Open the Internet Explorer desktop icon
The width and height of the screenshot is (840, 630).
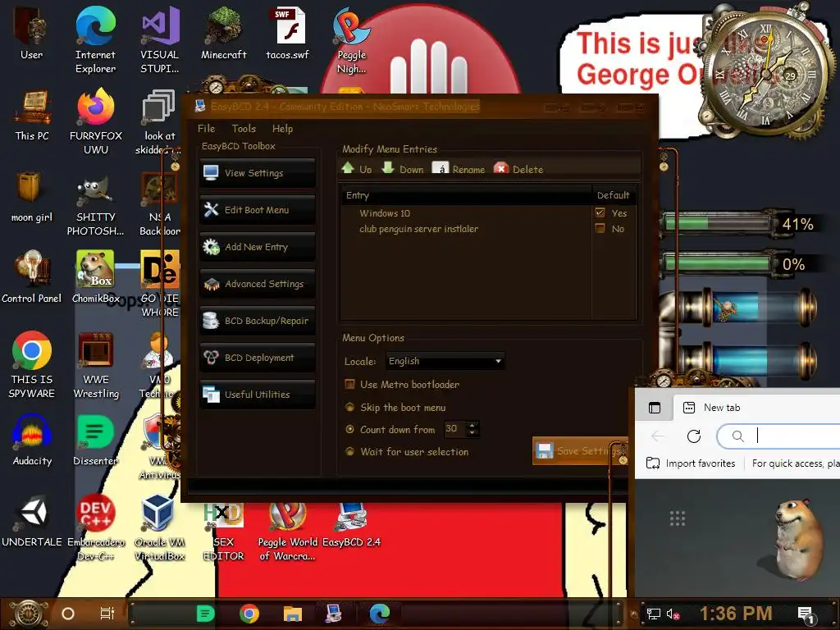pyautogui.click(x=95, y=40)
